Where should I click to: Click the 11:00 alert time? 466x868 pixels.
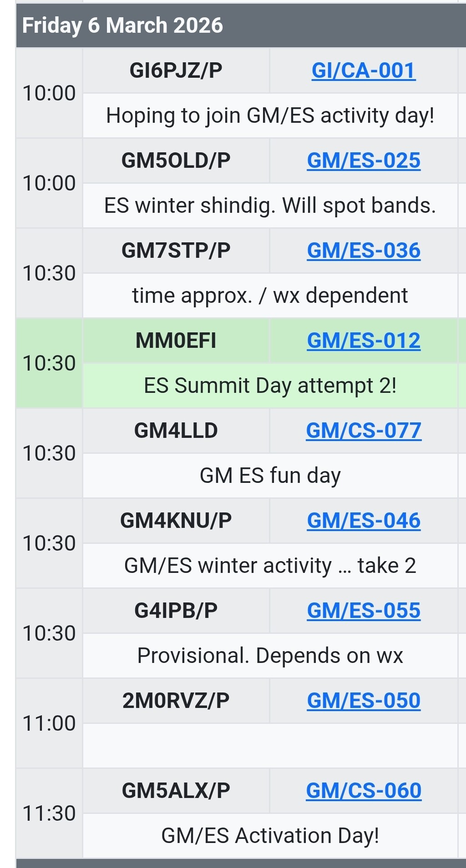49,723
